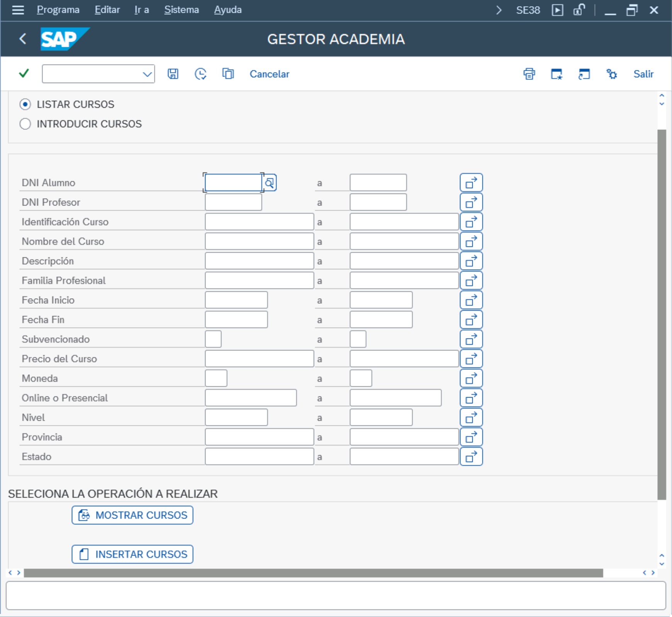Screen dimensions: 672x617
Task: Click the INSERTAR CURSOS button
Action: click(x=132, y=554)
